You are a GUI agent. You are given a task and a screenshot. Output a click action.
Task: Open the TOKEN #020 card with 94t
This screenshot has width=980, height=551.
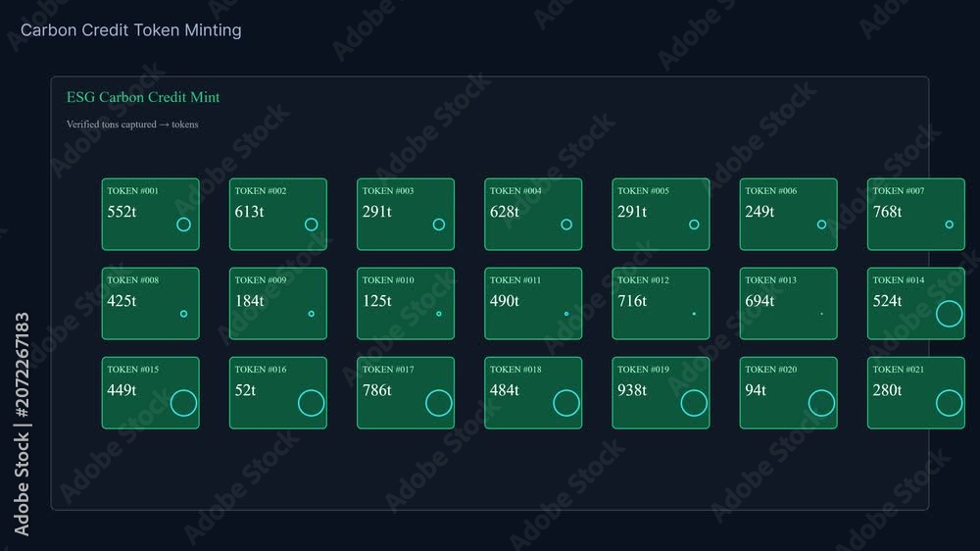point(788,393)
